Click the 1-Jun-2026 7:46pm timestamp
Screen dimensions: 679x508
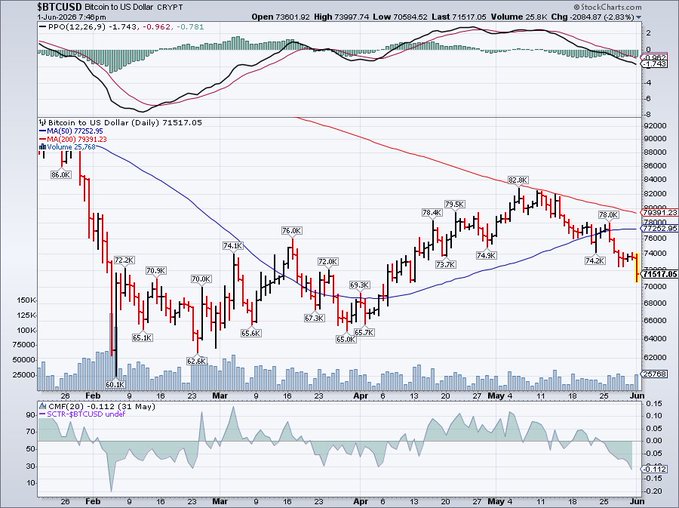click(71, 17)
